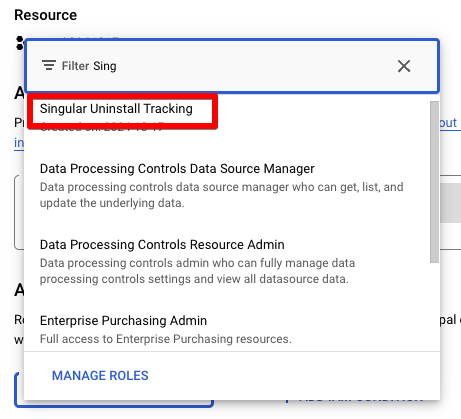This screenshot has height=419, width=461.
Task: Click the partially hidden 'in' link at left
Action: point(19,143)
